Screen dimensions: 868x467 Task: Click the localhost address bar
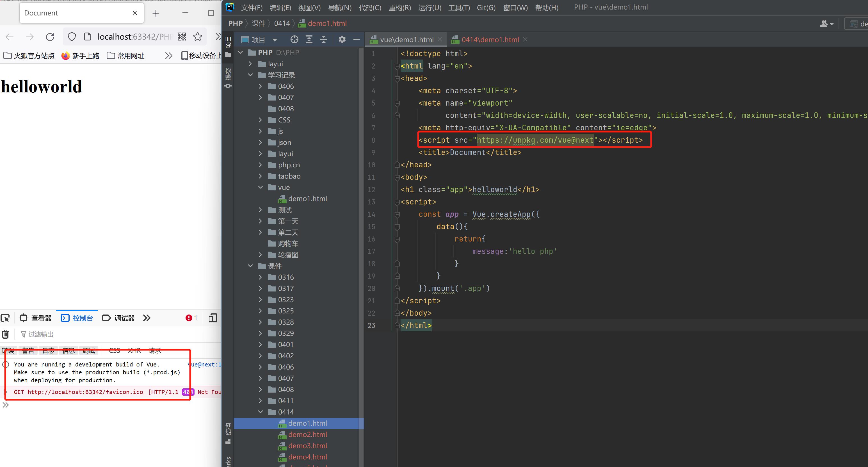(135, 37)
